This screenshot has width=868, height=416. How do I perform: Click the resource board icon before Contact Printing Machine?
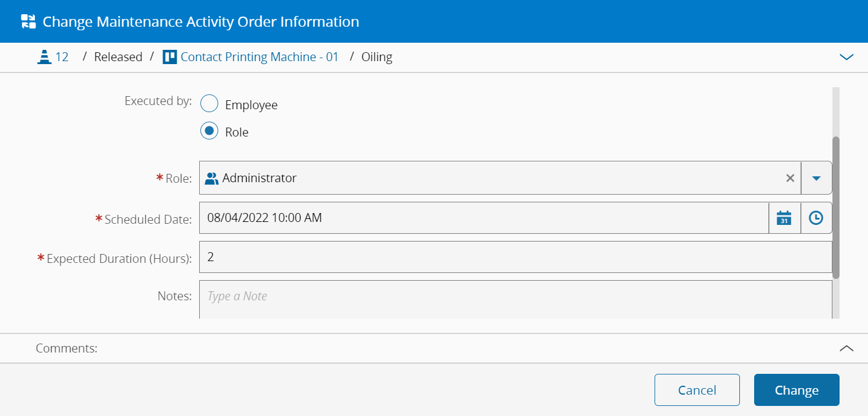click(170, 57)
